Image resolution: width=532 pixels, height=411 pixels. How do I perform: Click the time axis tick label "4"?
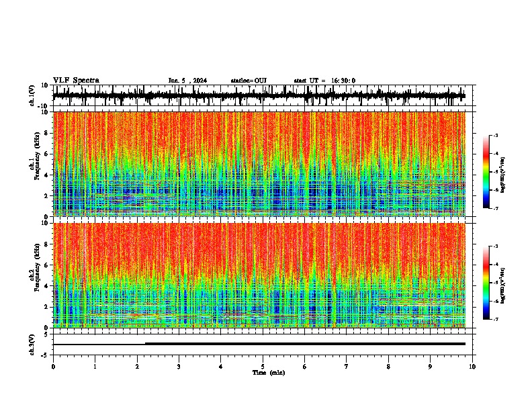click(x=221, y=367)
